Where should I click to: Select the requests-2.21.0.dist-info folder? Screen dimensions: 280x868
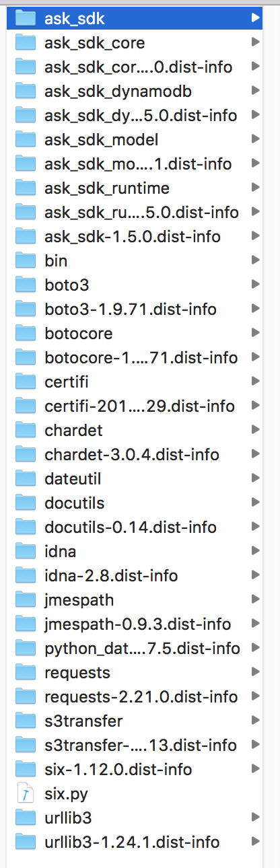pos(135,696)
